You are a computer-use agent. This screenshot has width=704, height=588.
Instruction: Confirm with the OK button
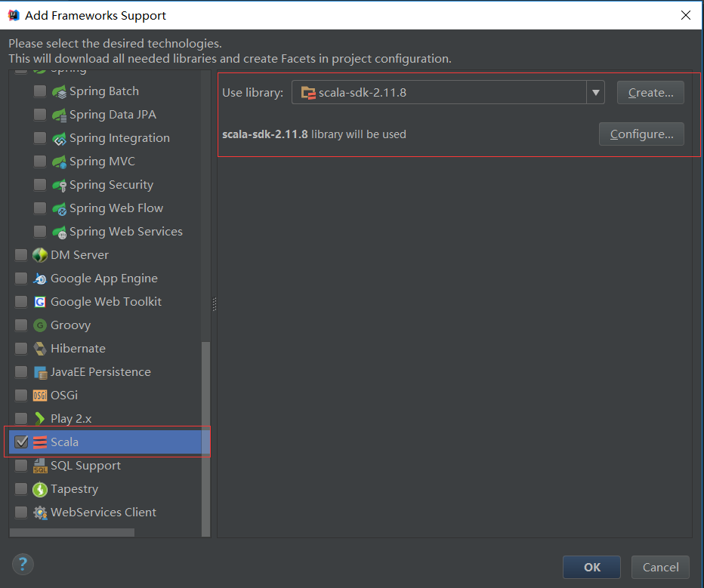(x=591, y=568)
